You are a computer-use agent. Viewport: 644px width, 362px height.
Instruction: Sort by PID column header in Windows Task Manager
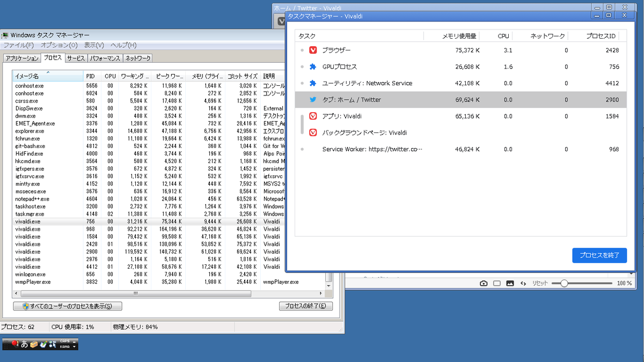pos(92,76)
